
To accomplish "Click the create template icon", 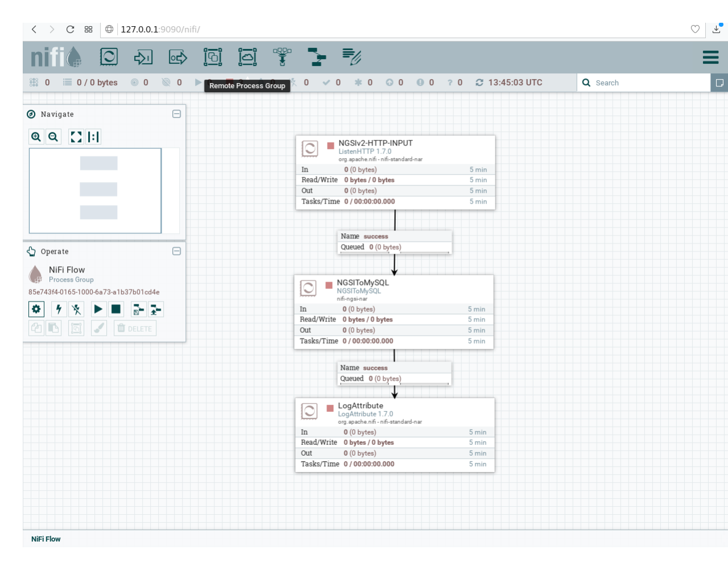I will point(139,309).
